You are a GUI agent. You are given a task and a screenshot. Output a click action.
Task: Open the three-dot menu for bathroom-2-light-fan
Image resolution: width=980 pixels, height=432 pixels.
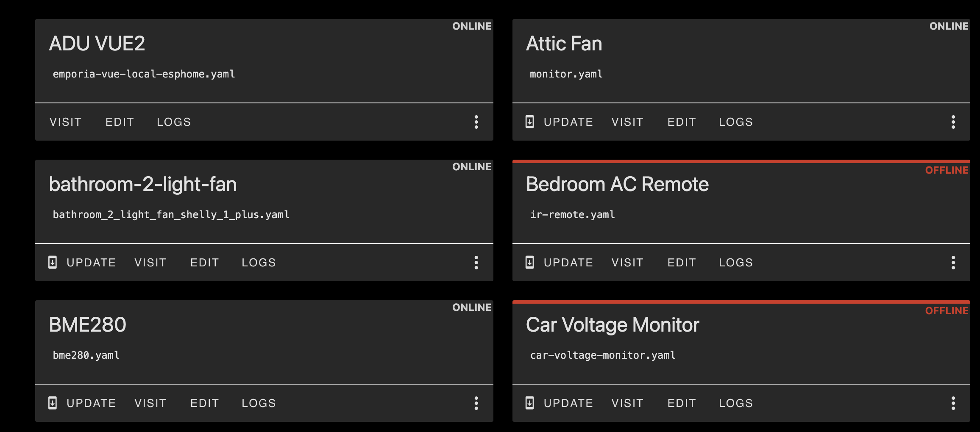point(476,263)
